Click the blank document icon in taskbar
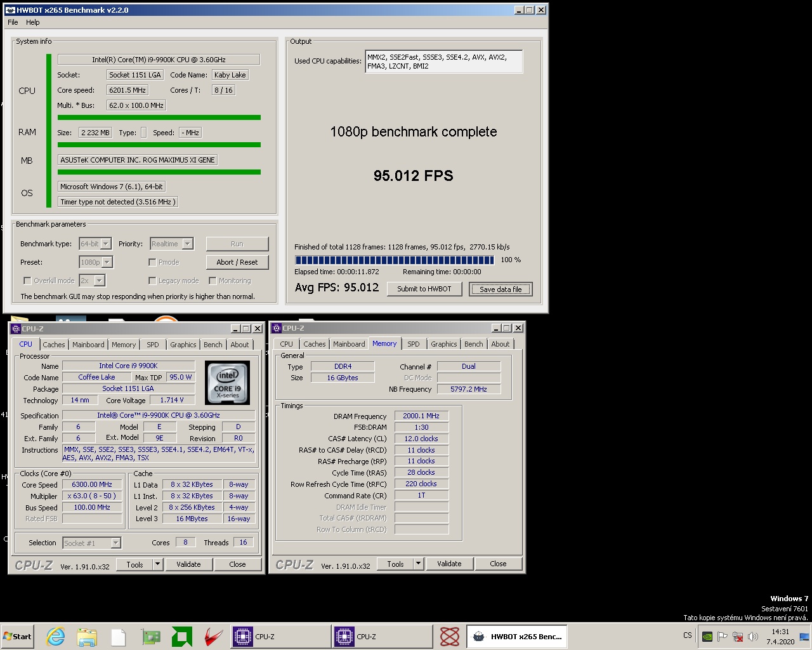Viewport: 812px width, 650px height. (x=119, y=636)
